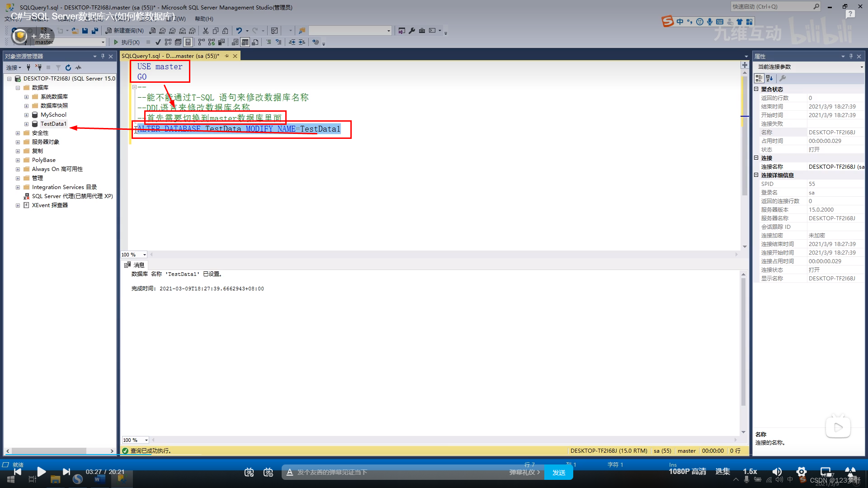Expand the PolyBase tree node
The image size is (868, 488).
[x=18, y=160]
